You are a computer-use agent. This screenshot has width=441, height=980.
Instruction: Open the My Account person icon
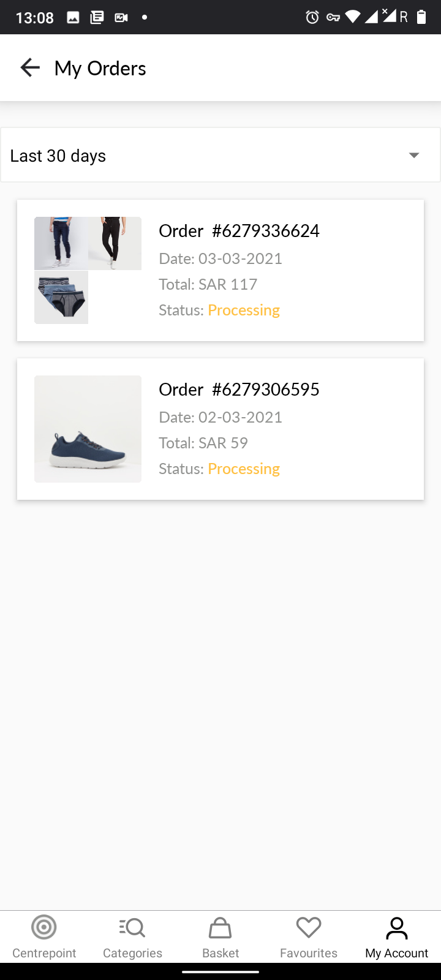tap(397, 927)
